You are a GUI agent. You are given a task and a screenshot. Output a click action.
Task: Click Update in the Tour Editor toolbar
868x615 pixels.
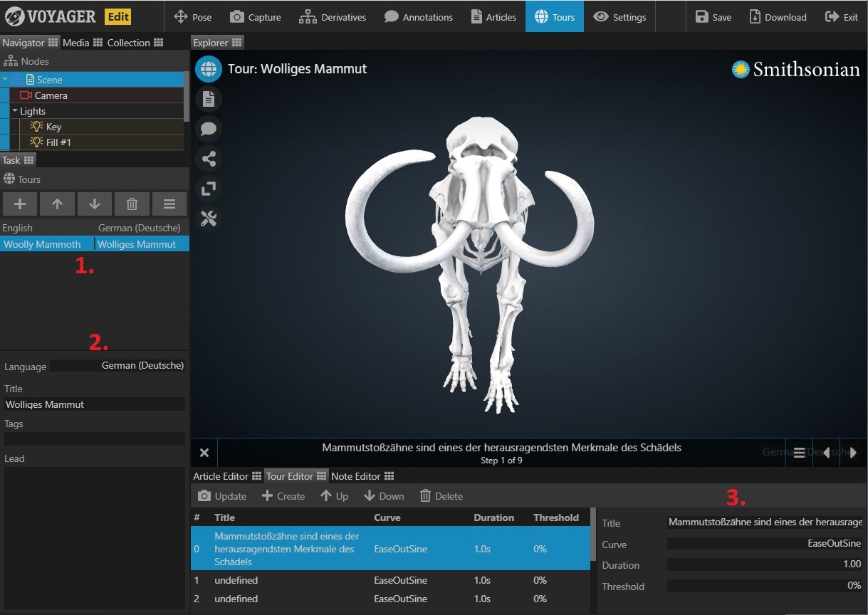tap(222, 496)
